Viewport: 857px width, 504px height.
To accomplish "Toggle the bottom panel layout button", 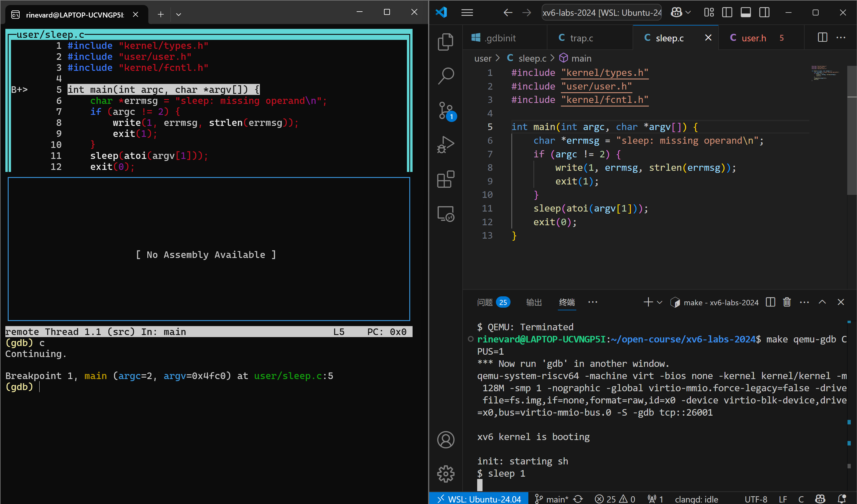I will point(745,12).
